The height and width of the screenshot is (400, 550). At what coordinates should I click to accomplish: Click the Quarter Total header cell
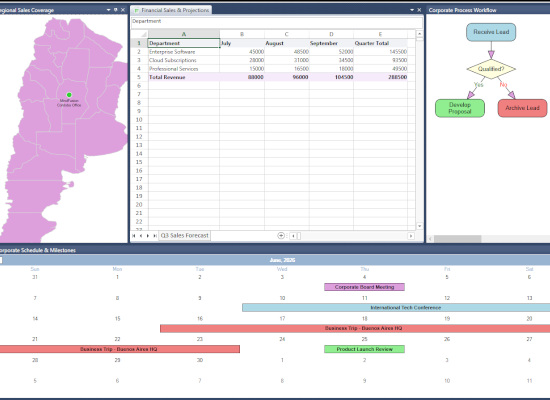tap(381, 43)
